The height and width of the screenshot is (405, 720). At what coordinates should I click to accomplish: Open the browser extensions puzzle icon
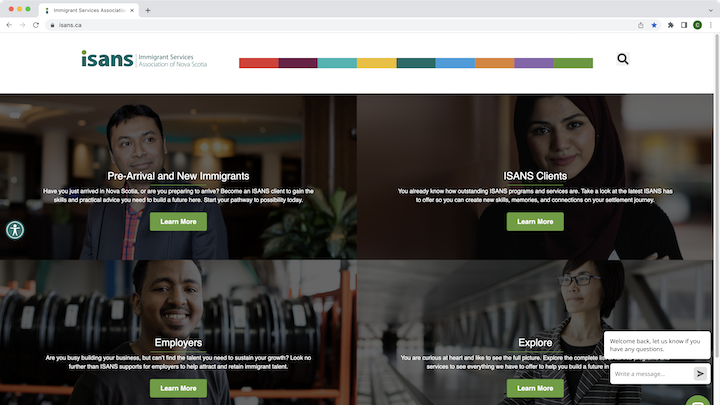pyautogui.click(x=670, y=25)
